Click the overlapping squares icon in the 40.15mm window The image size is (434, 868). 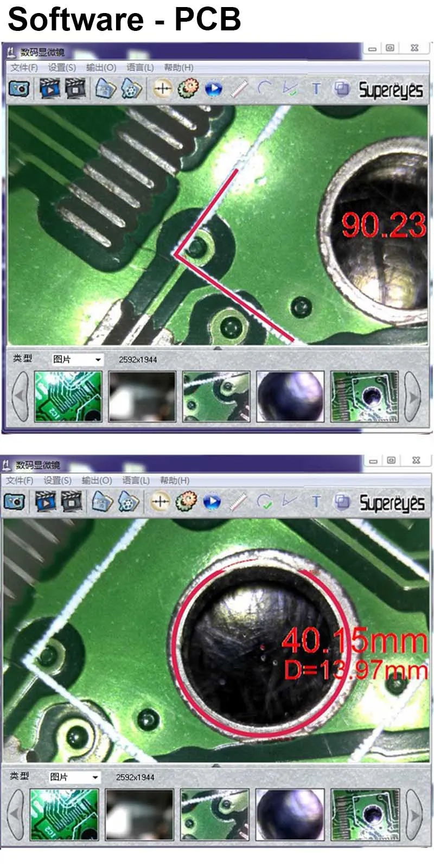[x=342, y=502]
